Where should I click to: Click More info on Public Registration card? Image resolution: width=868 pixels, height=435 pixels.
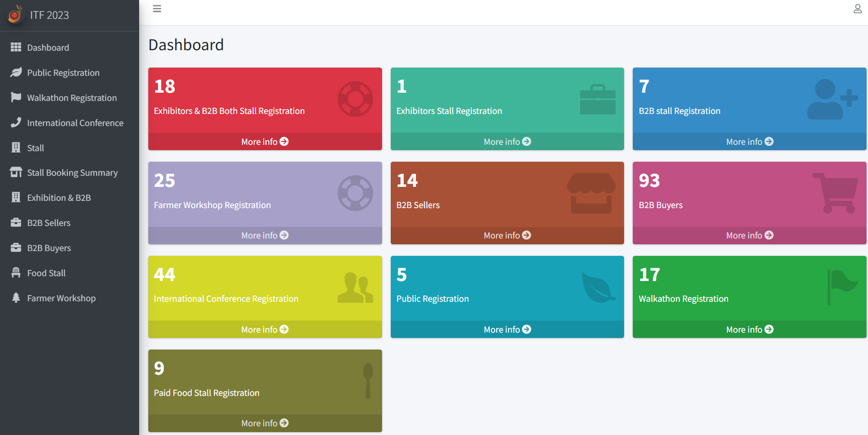[507, 329]
